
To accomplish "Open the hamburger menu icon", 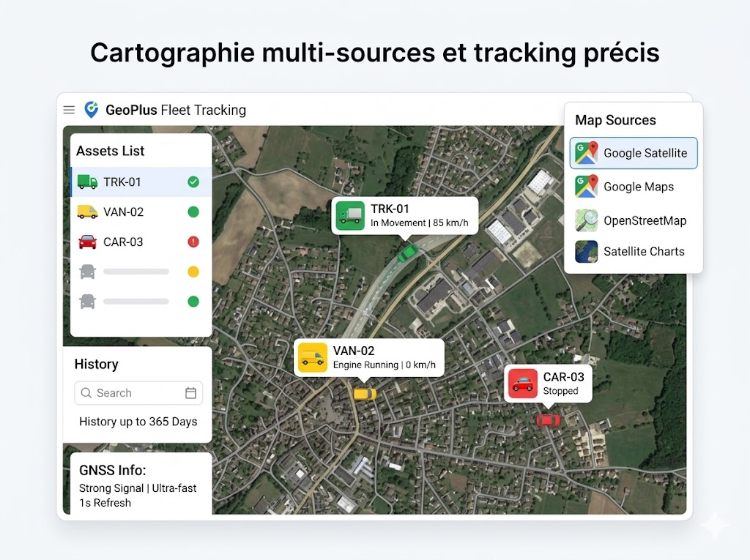I will [69, 110].
